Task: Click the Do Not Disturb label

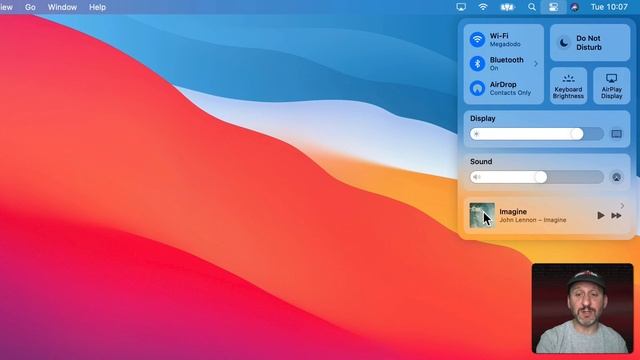Action: click(589, 43)
